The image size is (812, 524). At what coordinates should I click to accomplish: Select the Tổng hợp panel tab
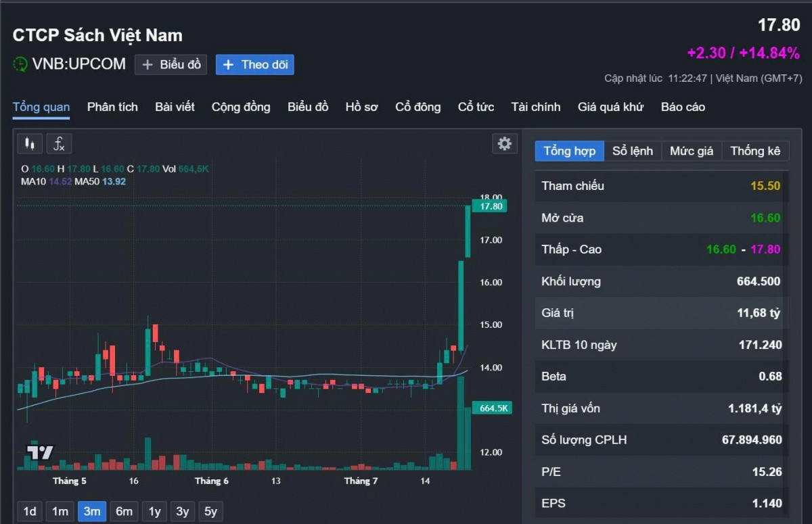[x=570, y=151]
